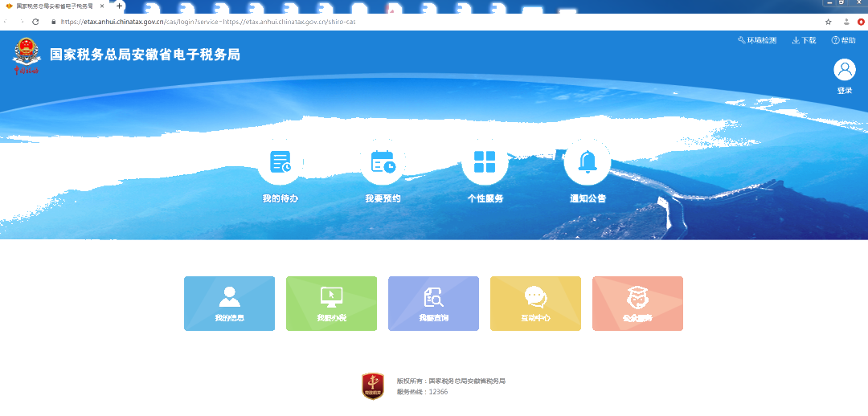Bookmark the page with the star icon
Viewport: 868px width, 416px height.
tap(829, 22)
